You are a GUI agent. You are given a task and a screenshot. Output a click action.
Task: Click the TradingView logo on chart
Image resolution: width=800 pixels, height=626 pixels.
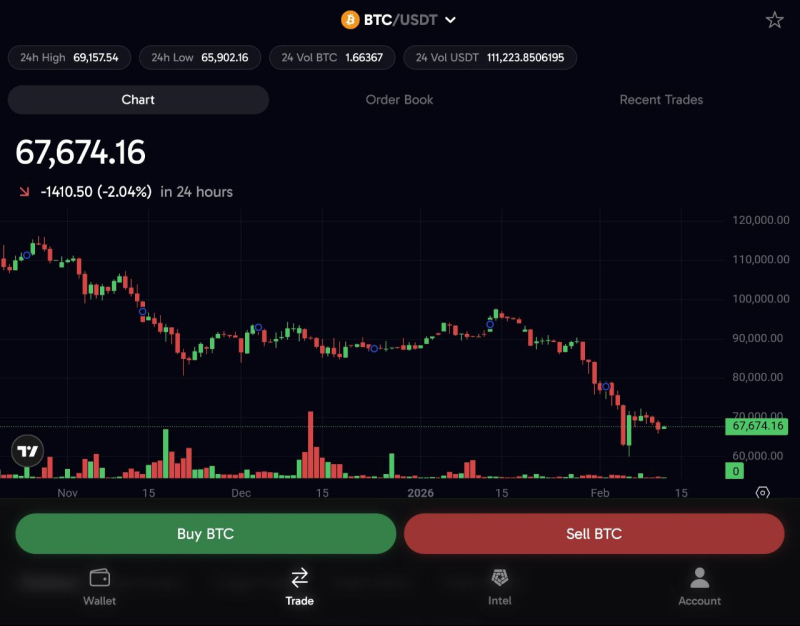pos(29,452)
